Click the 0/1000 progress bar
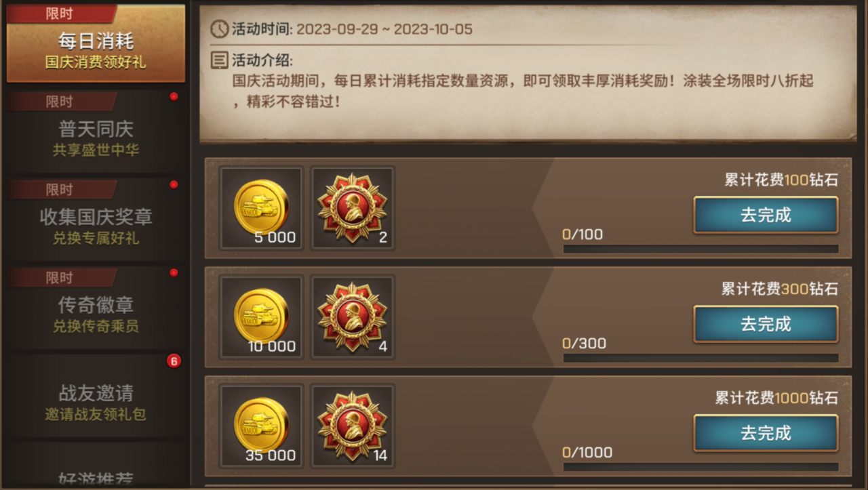This screenshot has height=490, width=868. (701, 467)
